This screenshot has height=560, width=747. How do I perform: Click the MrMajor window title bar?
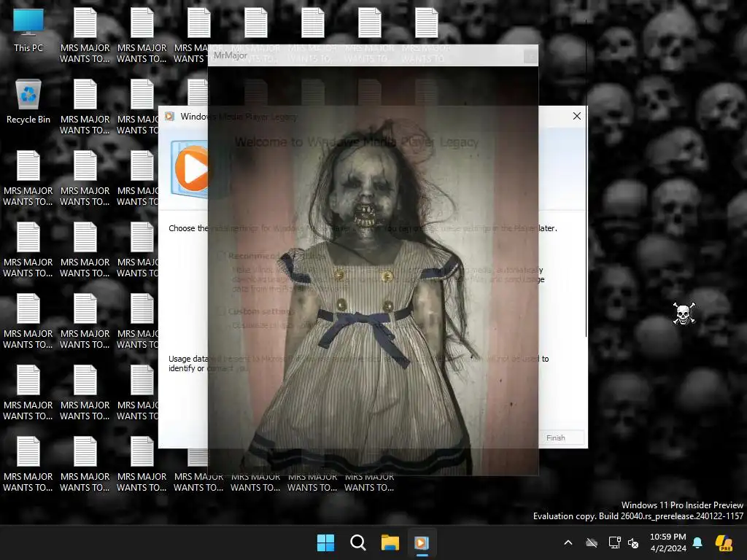373,55
